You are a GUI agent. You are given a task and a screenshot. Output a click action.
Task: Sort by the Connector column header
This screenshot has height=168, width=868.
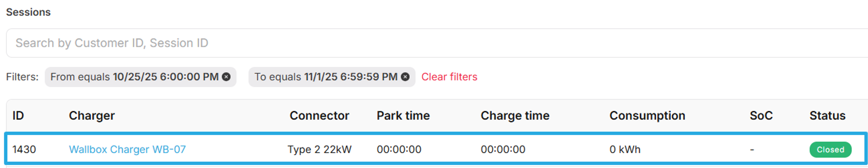[319, 116]
